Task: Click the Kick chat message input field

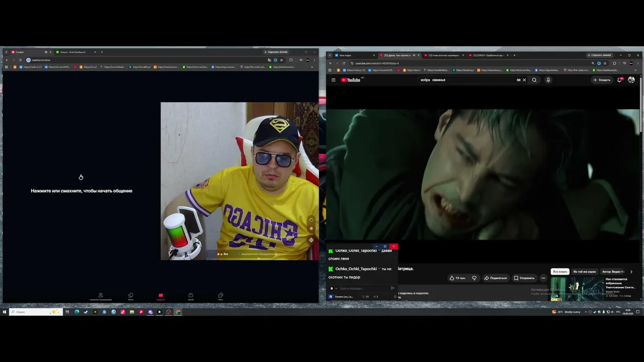Action: pos(362,289)
